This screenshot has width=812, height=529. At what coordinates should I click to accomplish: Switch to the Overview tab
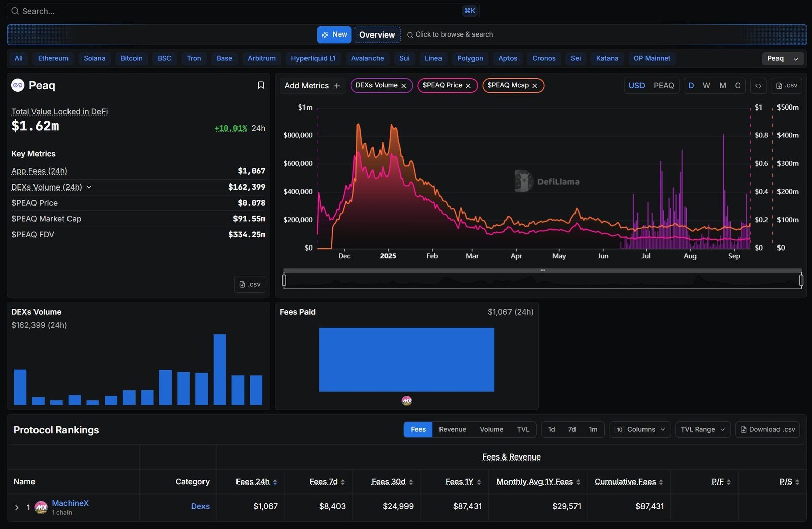pyautogui.click(x=376, y=34)
